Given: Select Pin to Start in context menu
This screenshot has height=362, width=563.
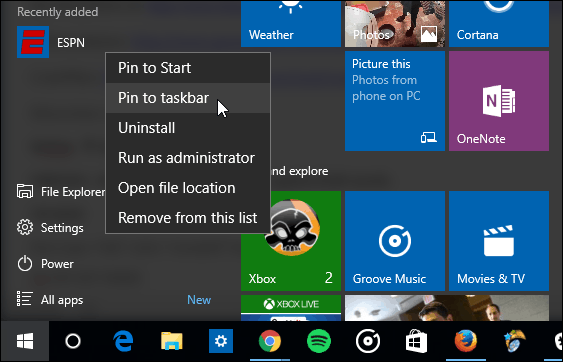Looking at the screenshot, I should click(188, 68).
